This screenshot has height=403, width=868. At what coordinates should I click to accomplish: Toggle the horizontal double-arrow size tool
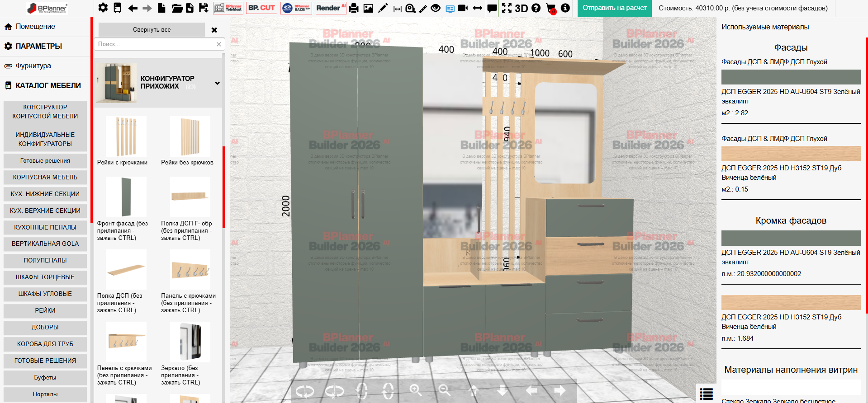point(477,8)
